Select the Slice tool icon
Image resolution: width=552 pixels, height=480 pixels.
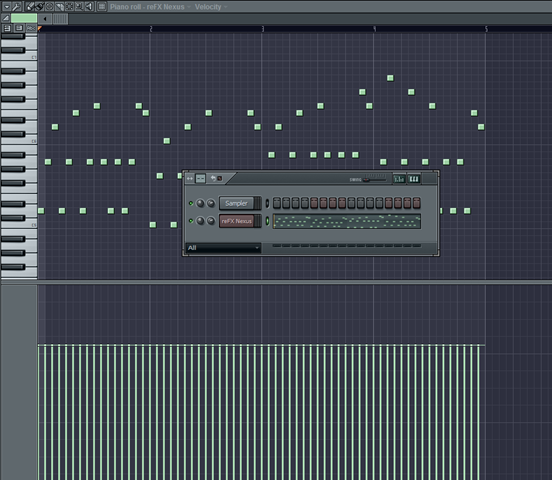tap(59, 6)
